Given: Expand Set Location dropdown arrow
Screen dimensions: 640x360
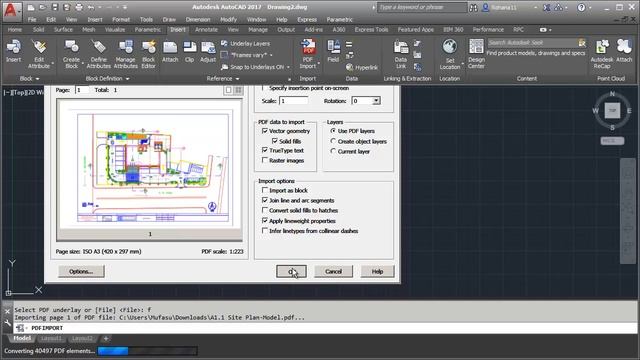Looking at the screenshot, I should (x=463, y=63).
